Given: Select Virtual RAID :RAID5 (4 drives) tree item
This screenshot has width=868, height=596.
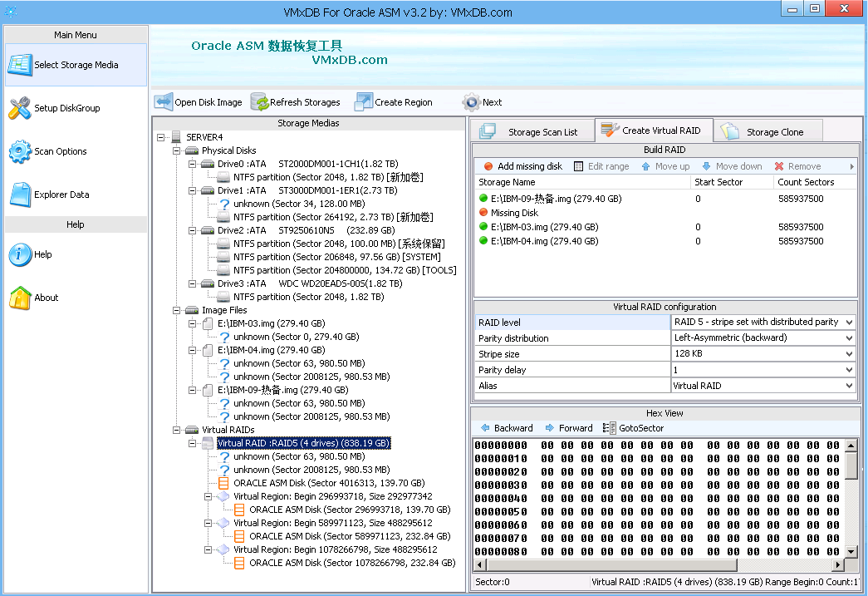Looking at the screenshot, I should [x=304, y=443].
